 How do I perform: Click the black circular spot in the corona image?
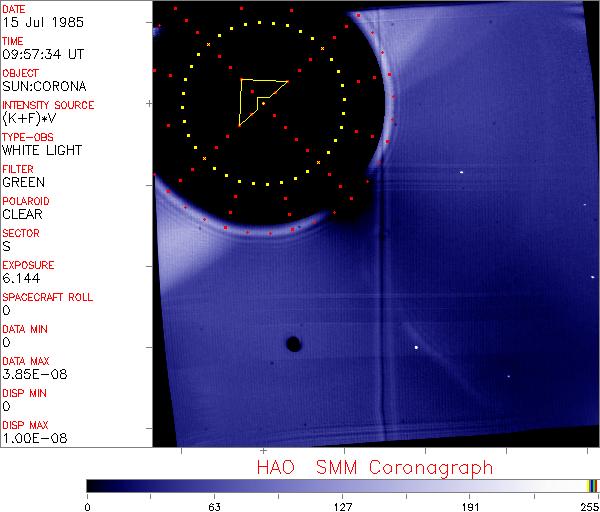293,344
